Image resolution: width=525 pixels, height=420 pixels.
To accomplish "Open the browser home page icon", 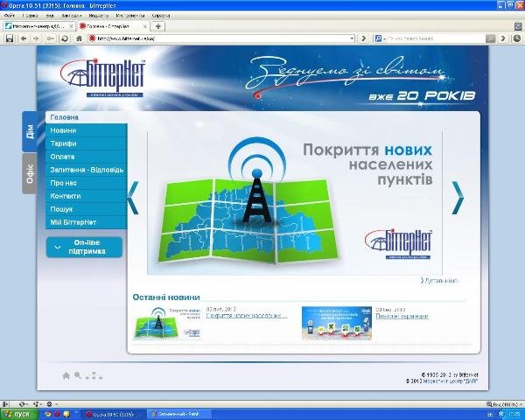I will click(x=79, y=38).
